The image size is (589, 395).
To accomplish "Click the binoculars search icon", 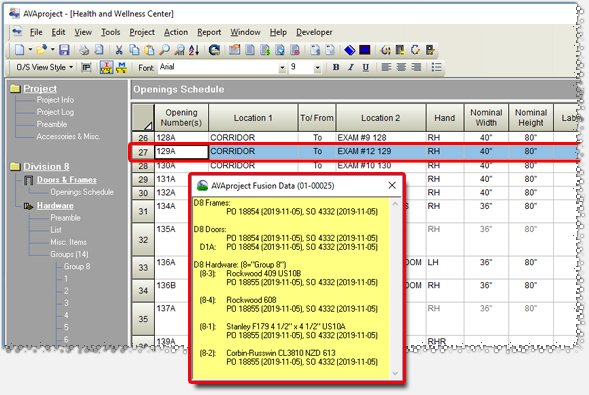I will click(180, 50).
